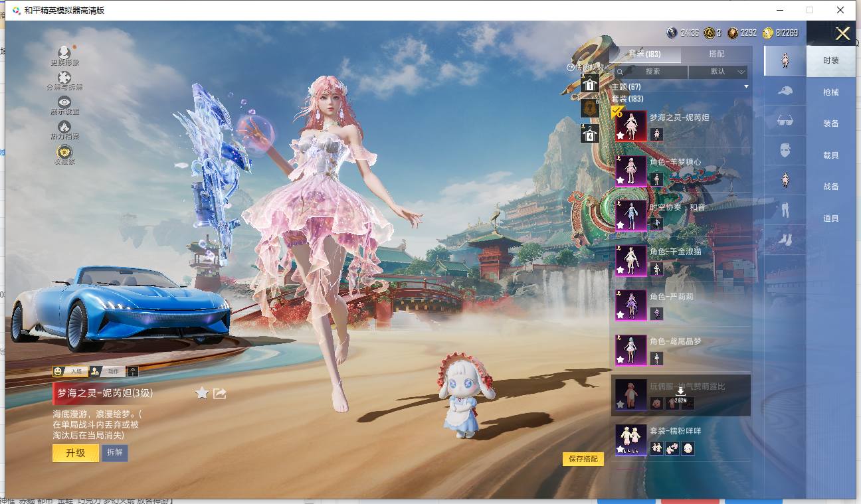Switch to the 搭配 tab

(x=717, y=54)
